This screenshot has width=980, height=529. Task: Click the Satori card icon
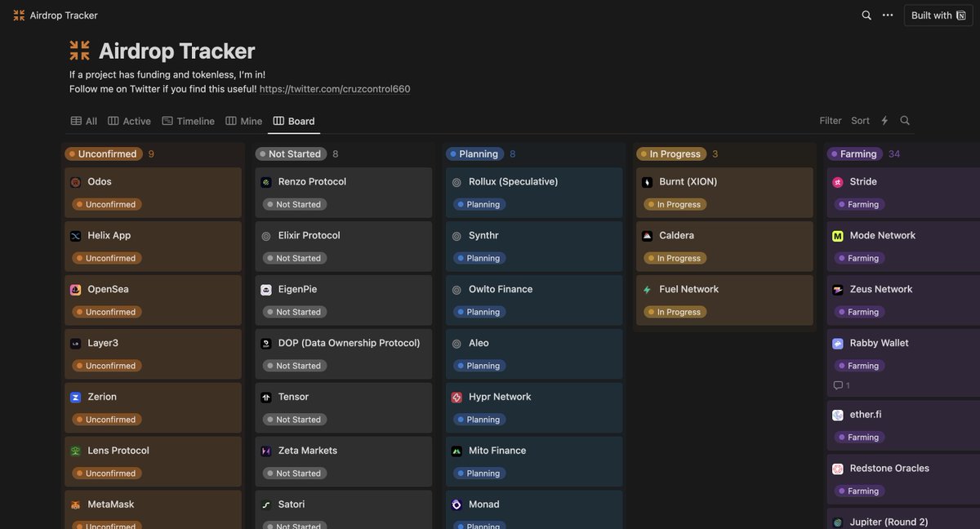coord(266,505)
